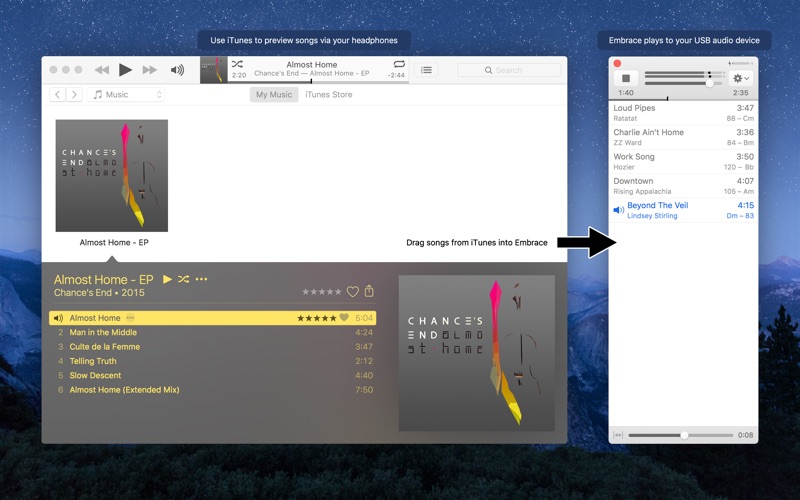Viewport: 800px width, 500px height.
Task: Click the 3:47 duration of Loud Pipes
Action: click(745, 108)
